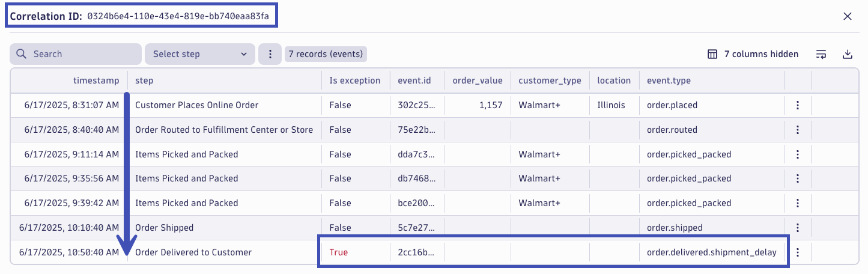Image resolution: width=868 pixels, height=274 pixels.
Task: Click the correlation ID value text
Action: pos(178,16)
